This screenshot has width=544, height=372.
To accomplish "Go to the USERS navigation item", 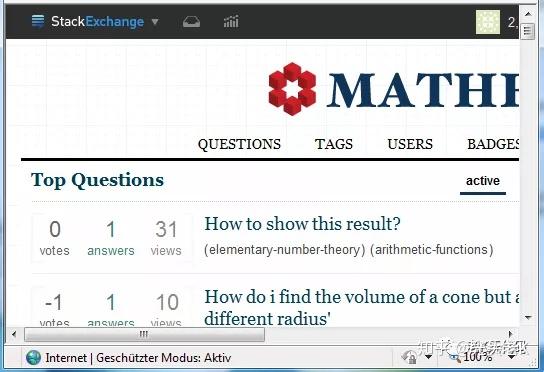I will [x=410, y=144].
